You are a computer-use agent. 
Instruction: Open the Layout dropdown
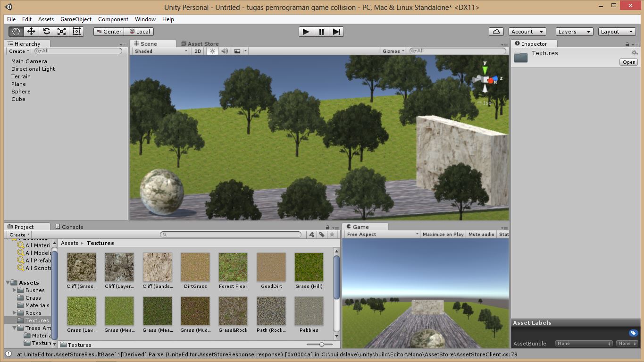pos(617,32)
